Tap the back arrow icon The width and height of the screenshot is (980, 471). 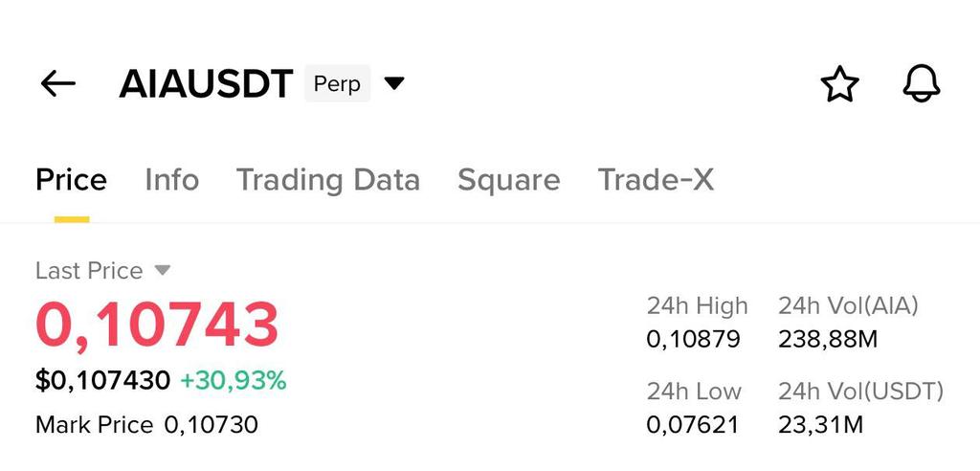pyautogui.click(x=58, y=84)
